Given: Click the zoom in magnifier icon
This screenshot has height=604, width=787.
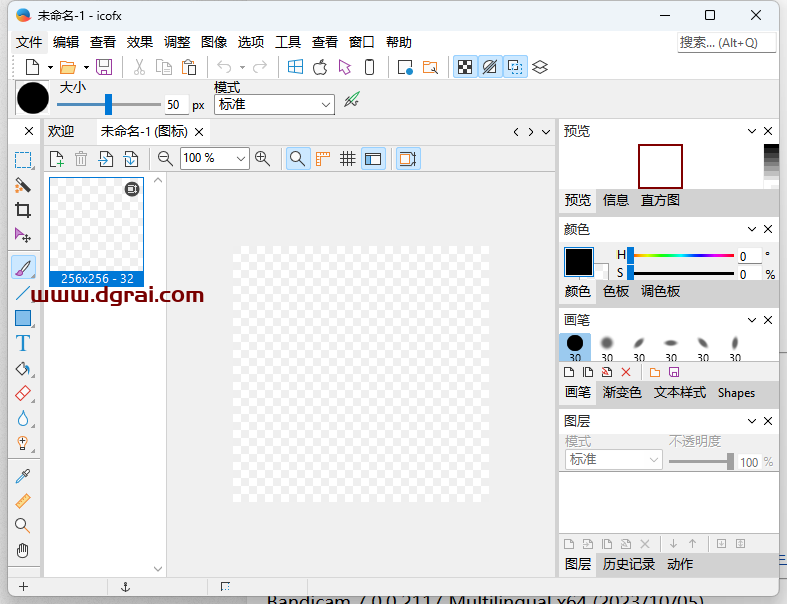Looking at the screenshot, I should (x=263, y=159).
